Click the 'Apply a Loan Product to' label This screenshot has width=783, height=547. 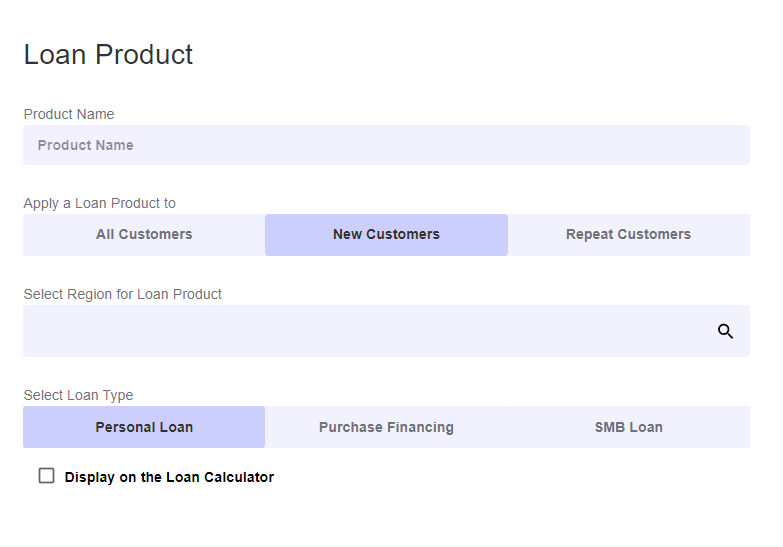[100, 203]
